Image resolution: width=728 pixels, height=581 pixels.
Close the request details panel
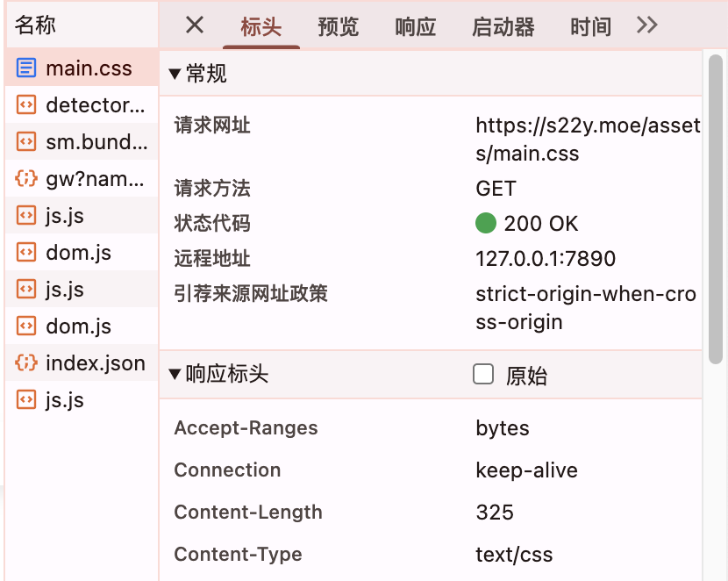[x=195, y=25]
